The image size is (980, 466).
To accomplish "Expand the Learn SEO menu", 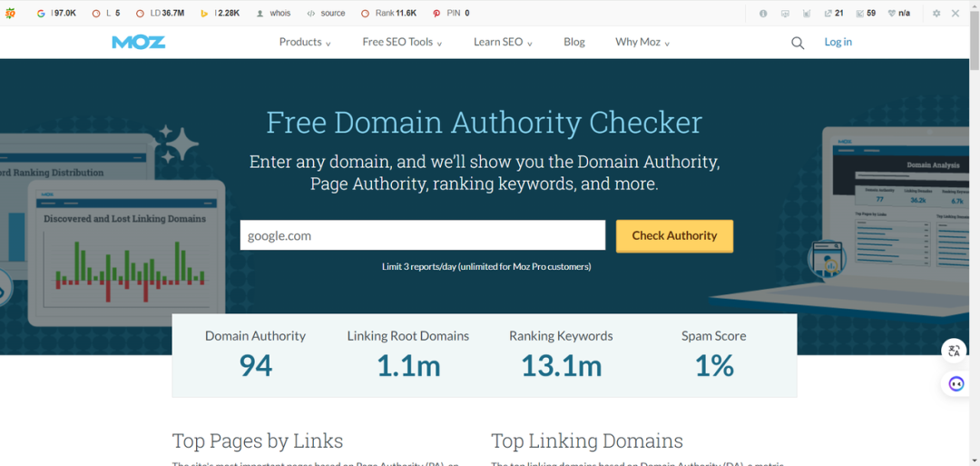I will pyautogui.click(x=503, y=42).
